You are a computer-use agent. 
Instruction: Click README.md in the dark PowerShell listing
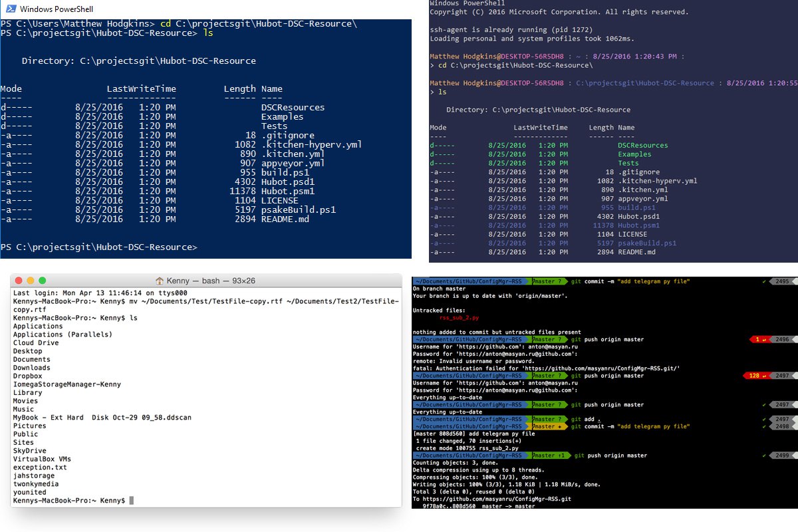pyautogui.click(x=636, y=252)
